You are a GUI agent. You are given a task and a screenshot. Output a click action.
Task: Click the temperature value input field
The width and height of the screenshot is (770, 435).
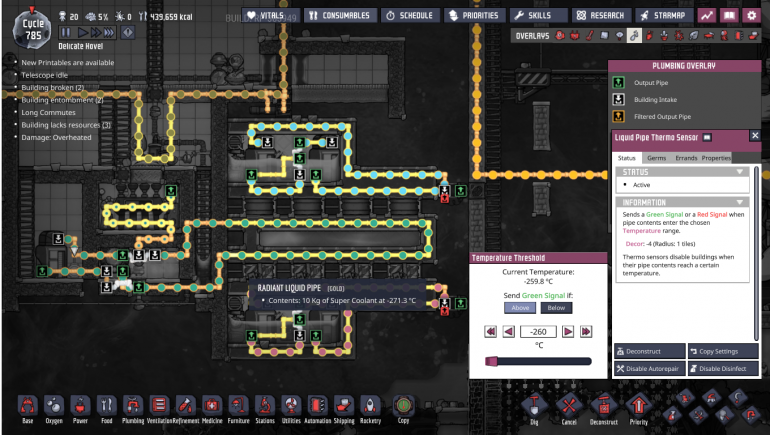pos(540,331)
